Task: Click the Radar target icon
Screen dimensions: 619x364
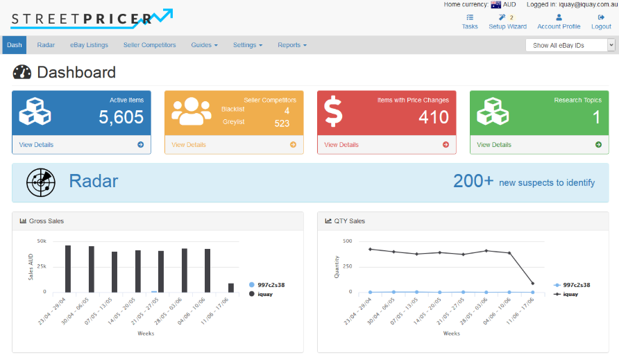Action: pos(41,182)
